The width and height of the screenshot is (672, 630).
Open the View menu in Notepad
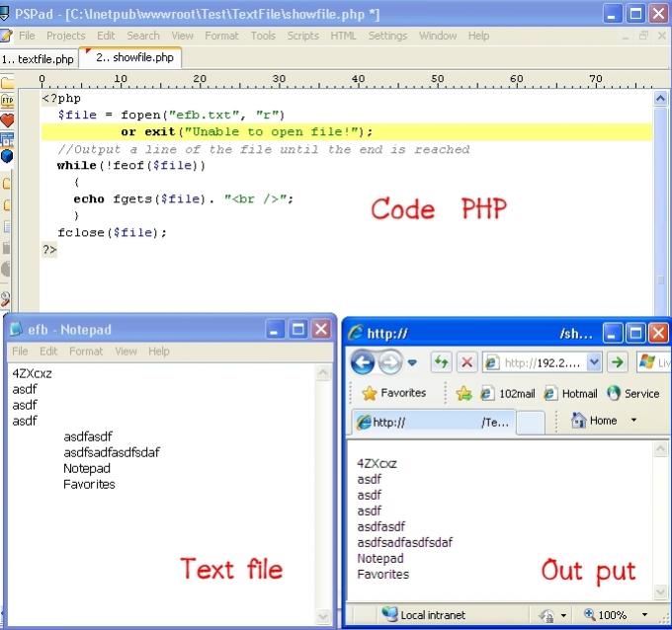126,352
